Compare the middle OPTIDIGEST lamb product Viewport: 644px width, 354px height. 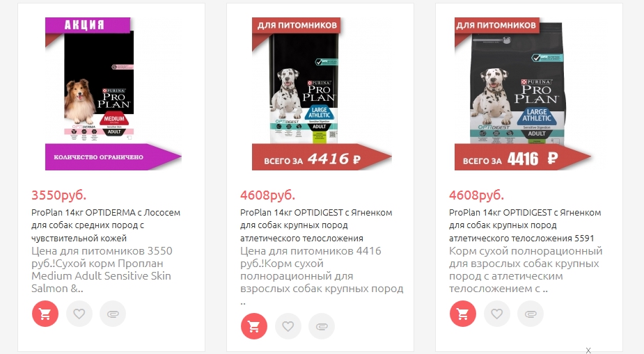[x=322, y=326]
